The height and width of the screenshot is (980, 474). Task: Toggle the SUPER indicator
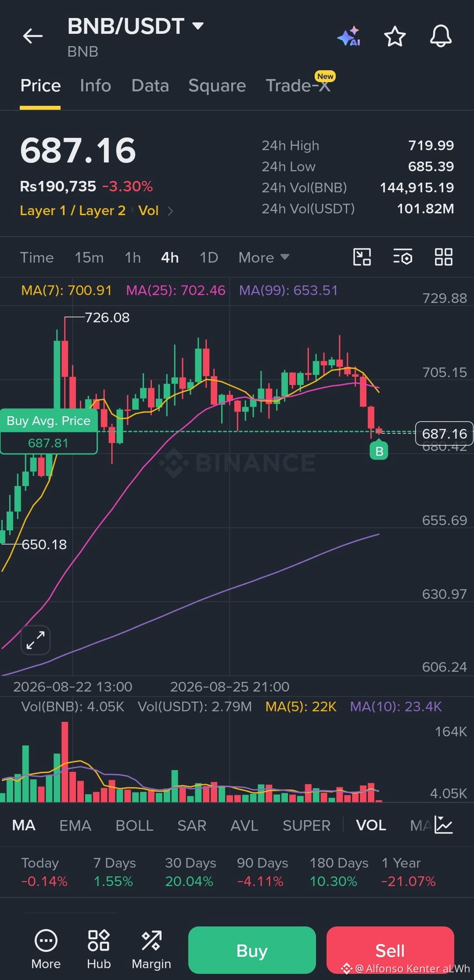tap(306, 825)
